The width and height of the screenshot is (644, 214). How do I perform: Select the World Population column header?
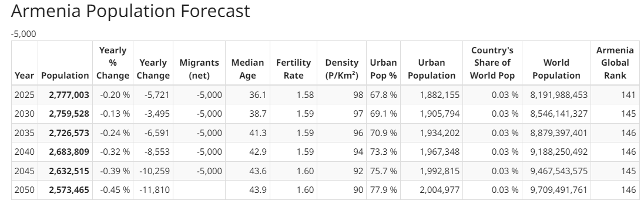tap(556, 69)
